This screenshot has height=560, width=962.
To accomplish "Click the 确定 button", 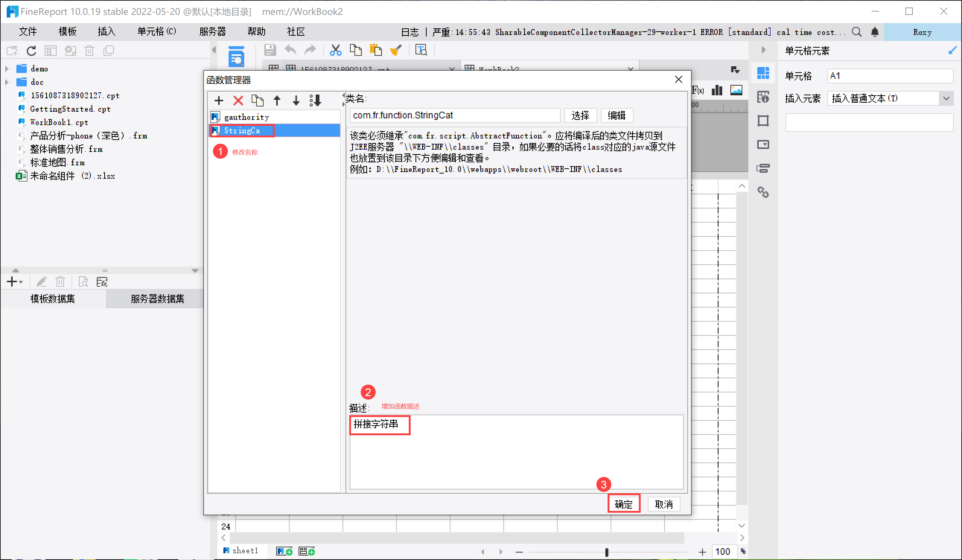I will 623,504.
